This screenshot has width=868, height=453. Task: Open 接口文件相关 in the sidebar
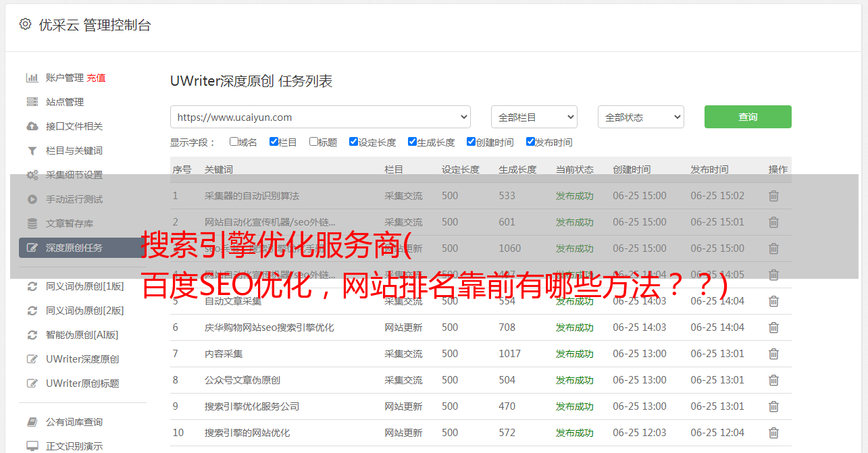[74, 126]
